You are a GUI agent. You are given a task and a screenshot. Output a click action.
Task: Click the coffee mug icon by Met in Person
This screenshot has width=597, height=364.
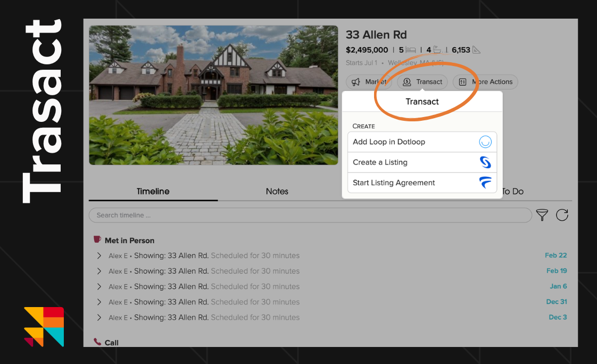97,240
